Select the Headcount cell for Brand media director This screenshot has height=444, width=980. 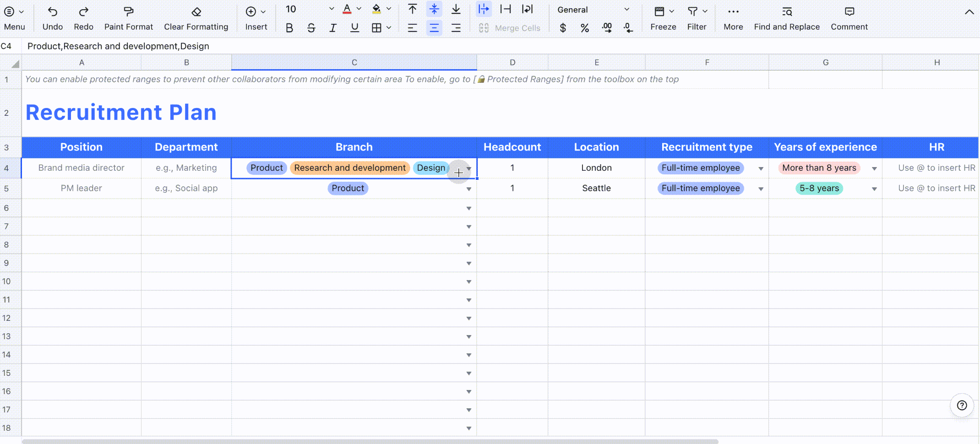tap(512, 168)
